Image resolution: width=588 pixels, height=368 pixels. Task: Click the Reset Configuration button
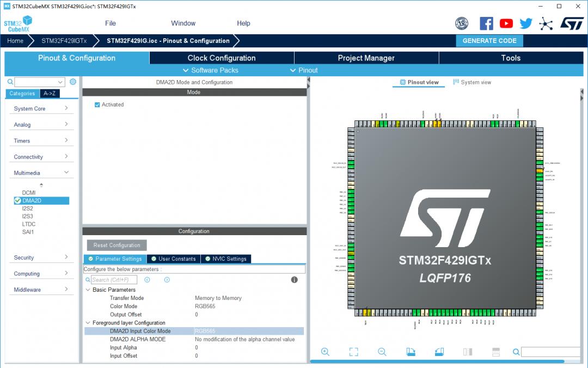point(117,245)
